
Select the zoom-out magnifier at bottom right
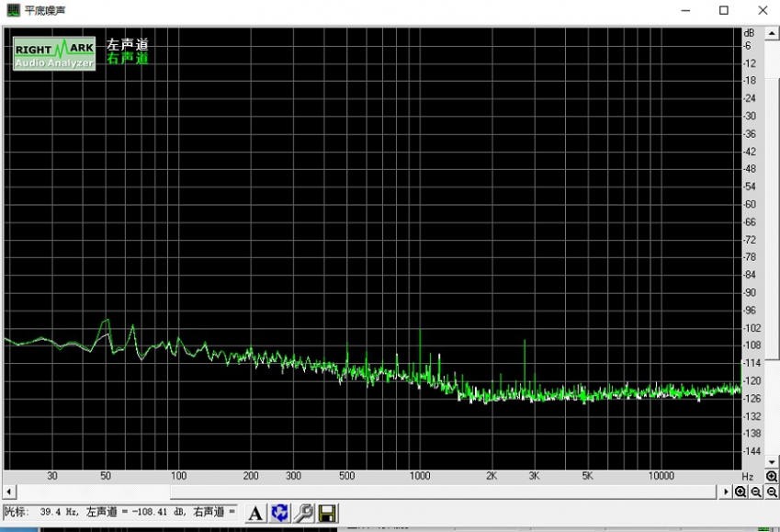pyautogui.click(x=753, y=492)
